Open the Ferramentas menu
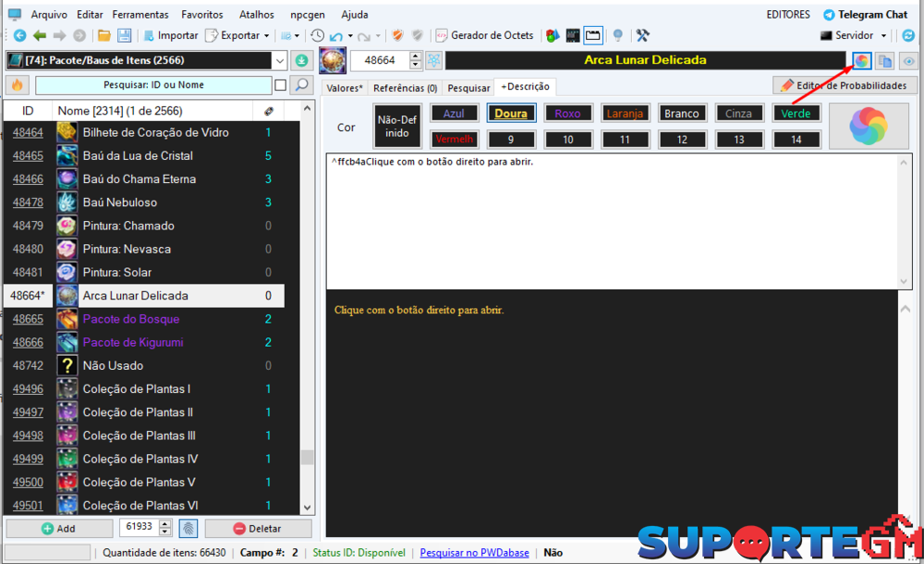The image size is (924, 564). coord(140,15)
